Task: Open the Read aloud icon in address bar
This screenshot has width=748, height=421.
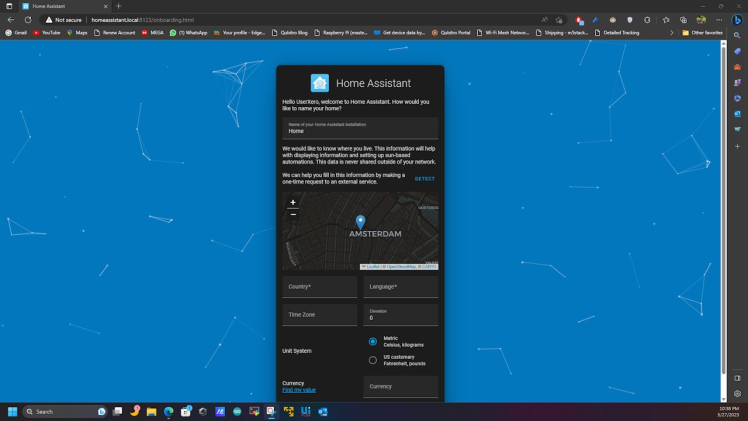Action: (545, 20)
